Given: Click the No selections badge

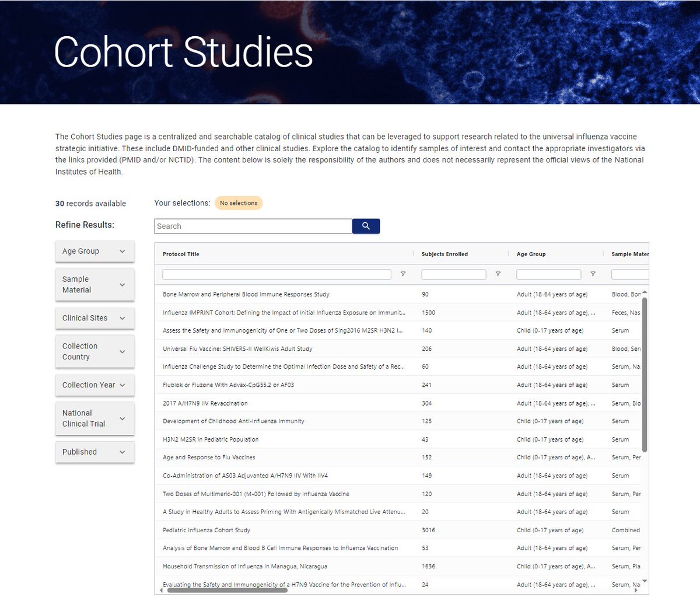Looking at the screenshot, I should coord(239,203).
